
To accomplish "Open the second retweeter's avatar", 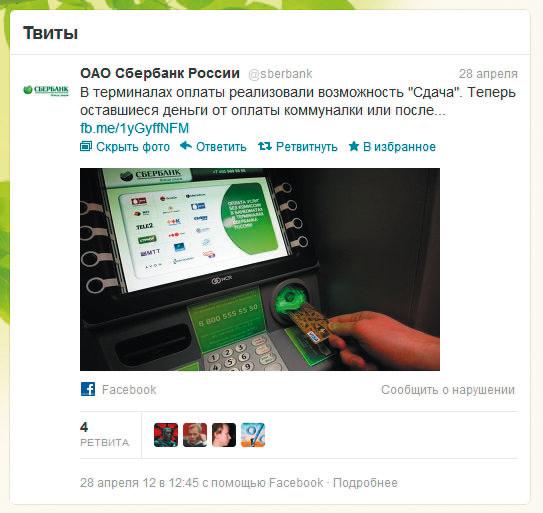I will (x=195, y=435).
